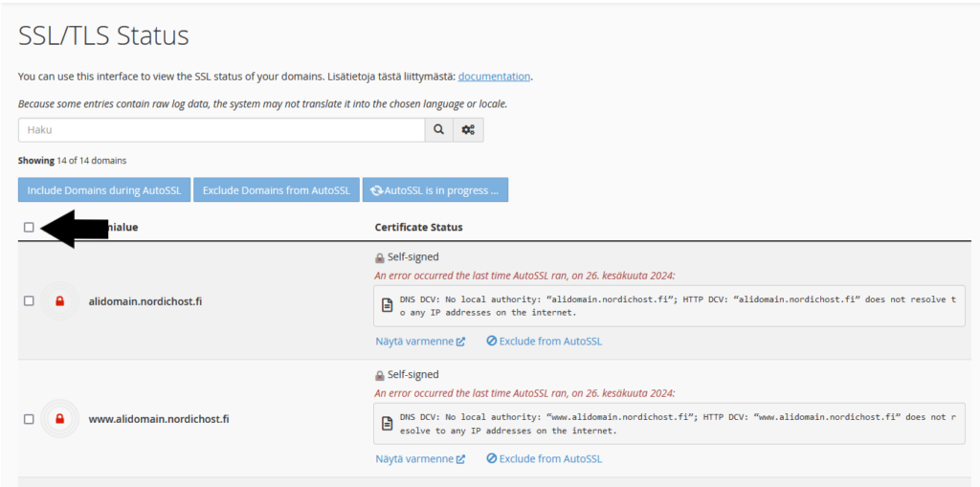Click the Certificate Status column header
The height and width of the screenshot is (487, 980).
pos(418,228)
